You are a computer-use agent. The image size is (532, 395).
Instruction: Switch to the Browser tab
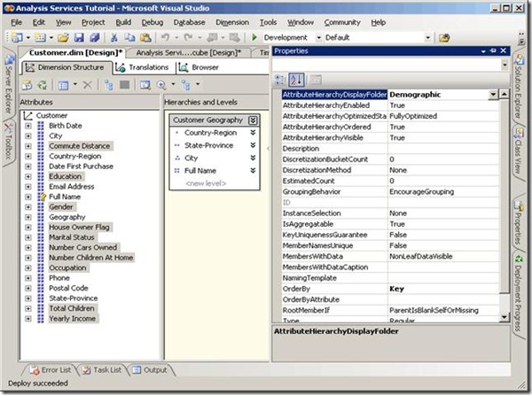(199, 66)
